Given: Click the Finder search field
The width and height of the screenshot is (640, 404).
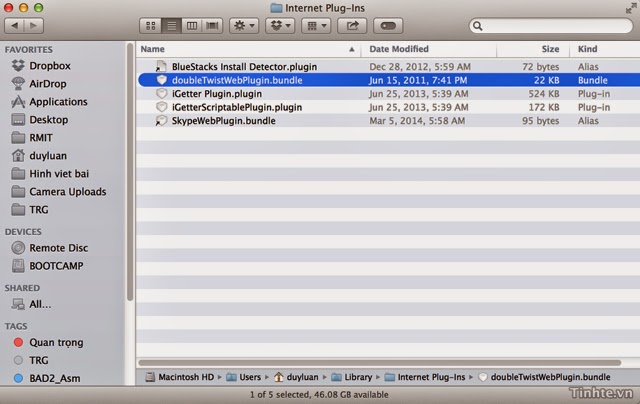Looking at the screenshot, I should click(551, 26).
